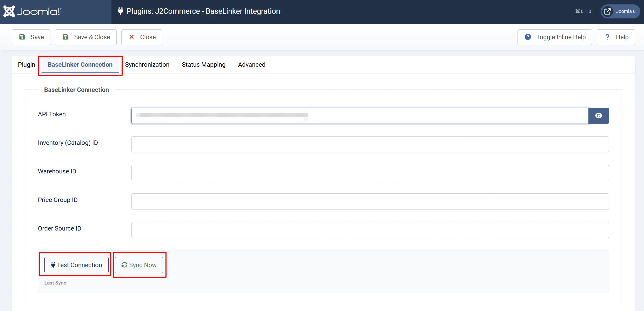Click Save & Close
Viewport: 644px width, 311px height.
coord(86,37)
